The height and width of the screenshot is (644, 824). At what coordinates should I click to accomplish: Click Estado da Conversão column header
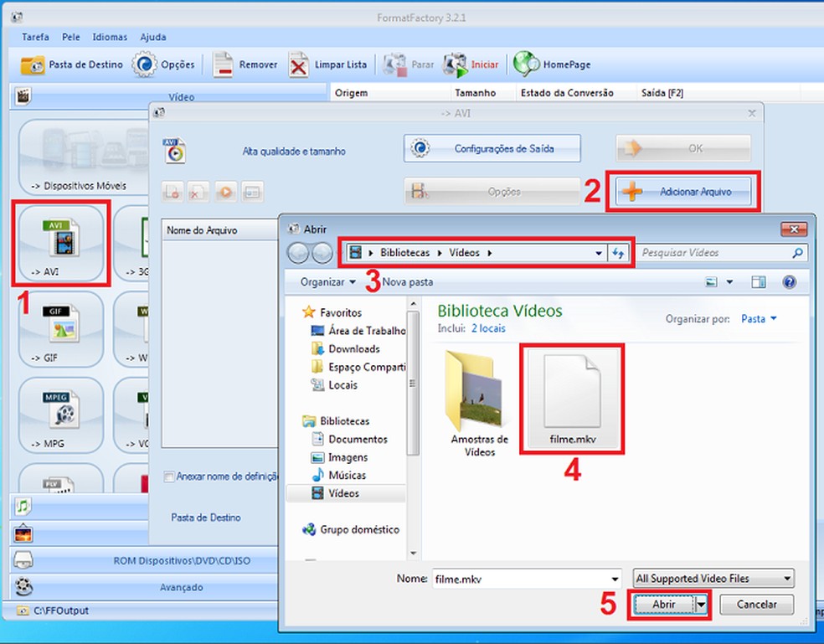click(576, 93)
